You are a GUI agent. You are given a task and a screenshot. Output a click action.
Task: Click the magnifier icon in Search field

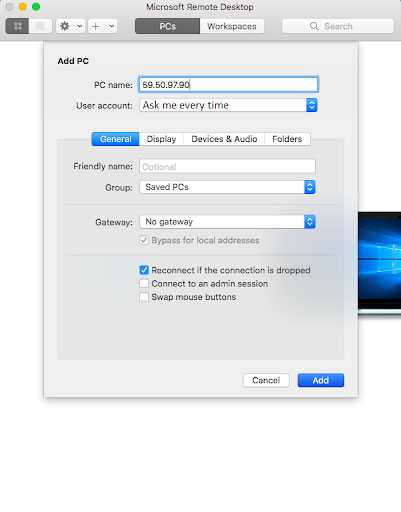pos(314,26)
